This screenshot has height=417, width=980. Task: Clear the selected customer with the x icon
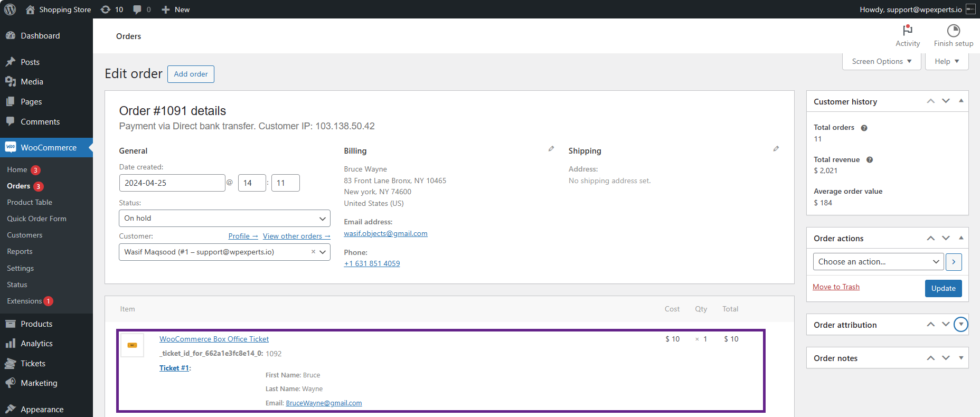point(313,252)
